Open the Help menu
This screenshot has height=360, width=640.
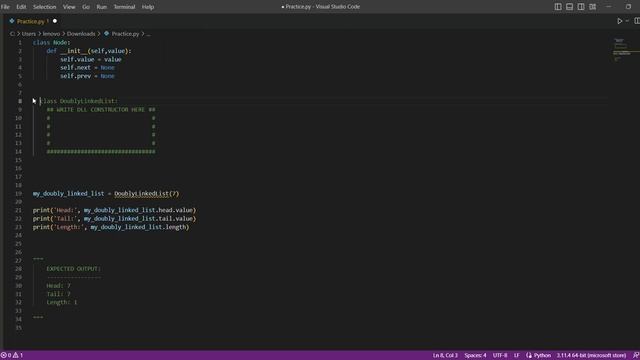[148, 7]
